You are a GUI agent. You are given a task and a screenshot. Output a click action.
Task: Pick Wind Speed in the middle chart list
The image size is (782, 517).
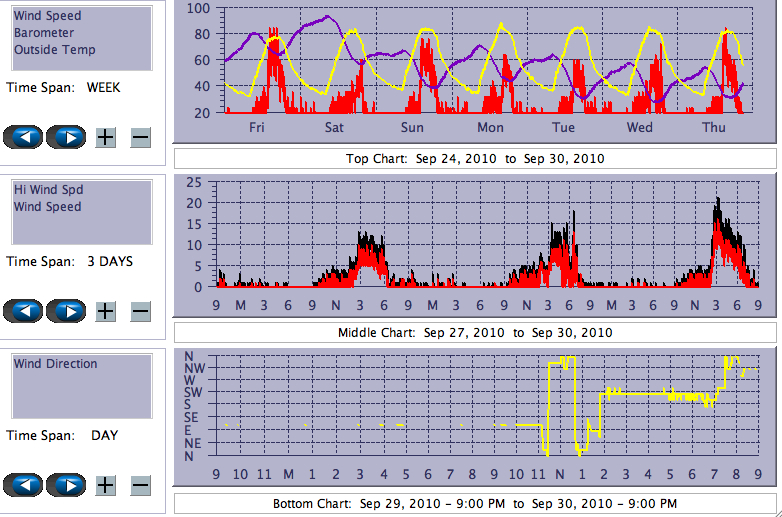tap(48, 207)
